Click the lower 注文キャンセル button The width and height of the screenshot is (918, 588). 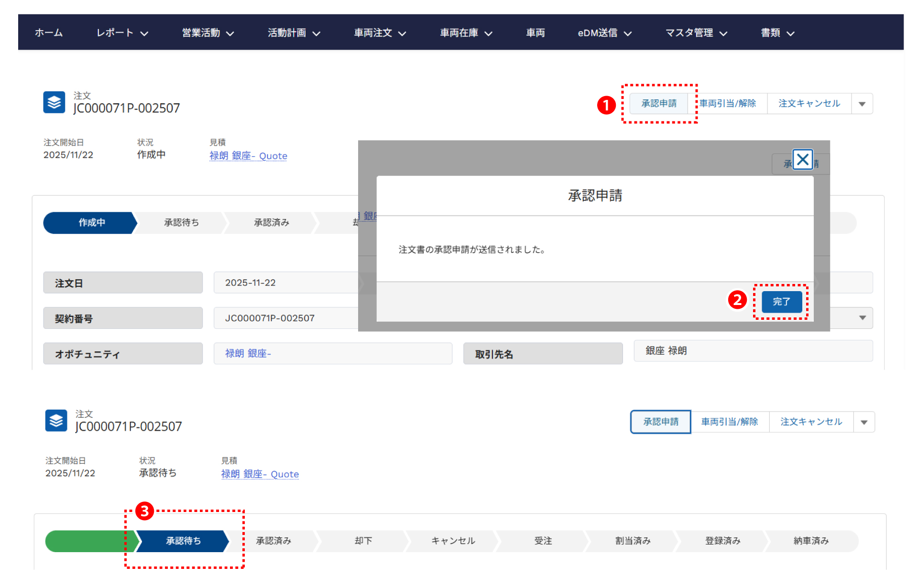point(811,422)
